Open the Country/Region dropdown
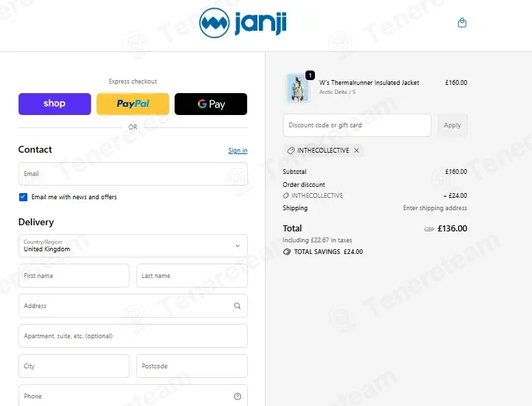The width and height of the screenshot is (532, 406). [133, 246]
